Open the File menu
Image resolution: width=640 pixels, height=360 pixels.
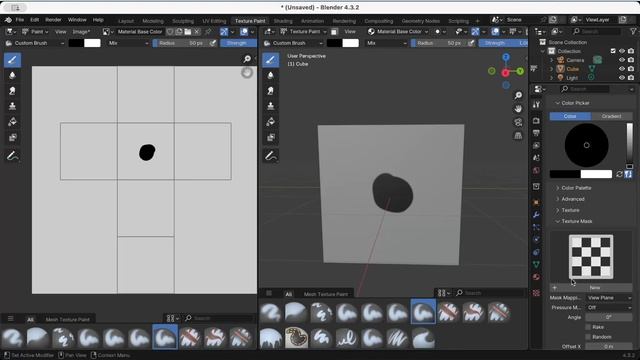(x=20, y=20)
